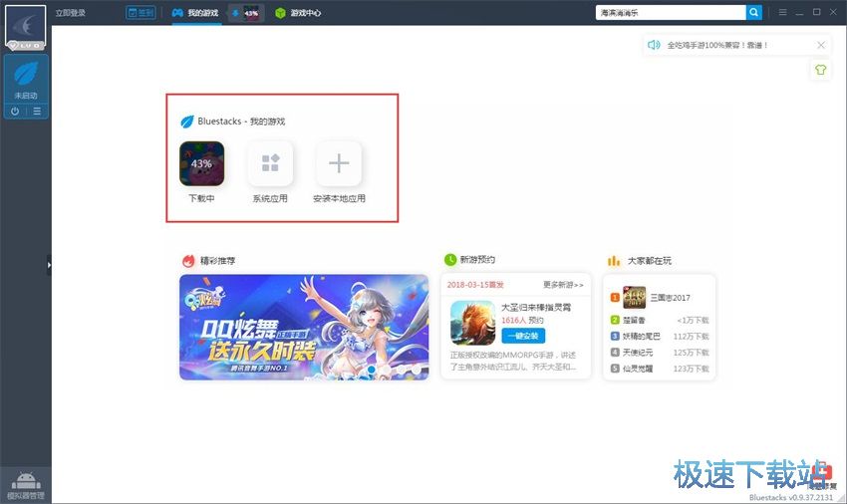Click the 2018-03-15首发 release date text
847x504 pixels.
[474, 285]
